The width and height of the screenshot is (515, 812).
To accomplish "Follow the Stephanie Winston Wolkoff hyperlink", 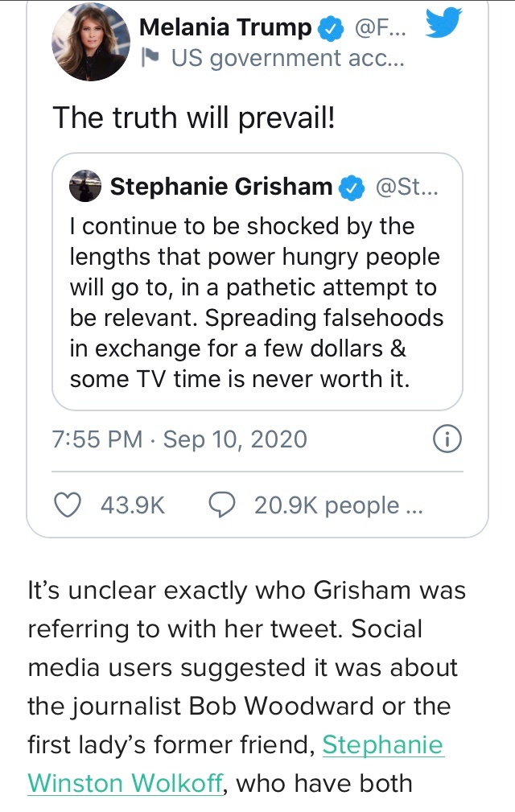I will pyautogui.click(x=125, y=781).
